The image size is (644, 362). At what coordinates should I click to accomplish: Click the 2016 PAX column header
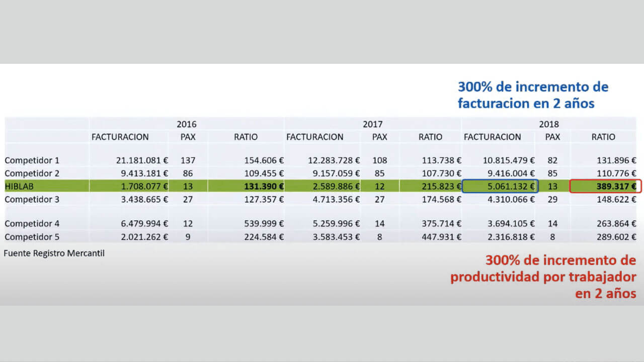(x=188, y=137)
